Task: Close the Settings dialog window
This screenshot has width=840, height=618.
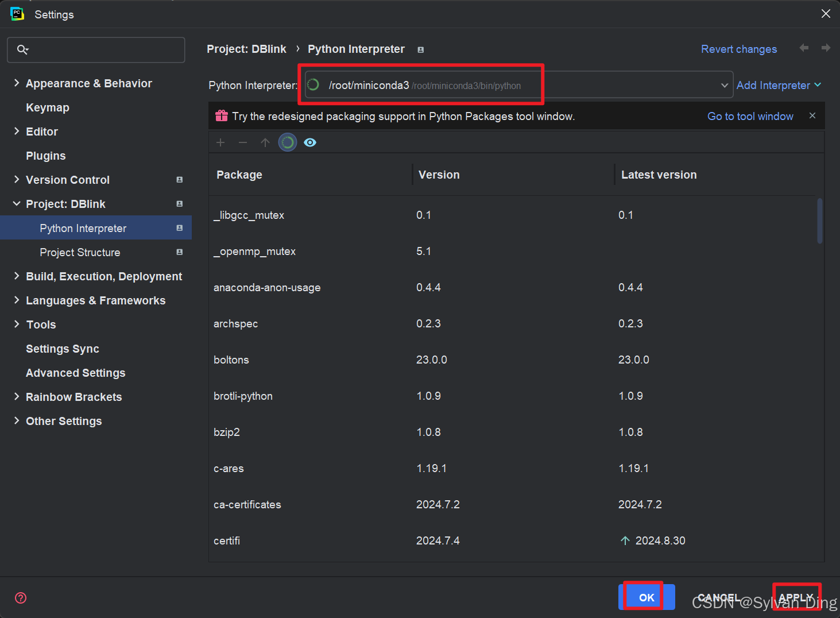Action: pos(826,14)
